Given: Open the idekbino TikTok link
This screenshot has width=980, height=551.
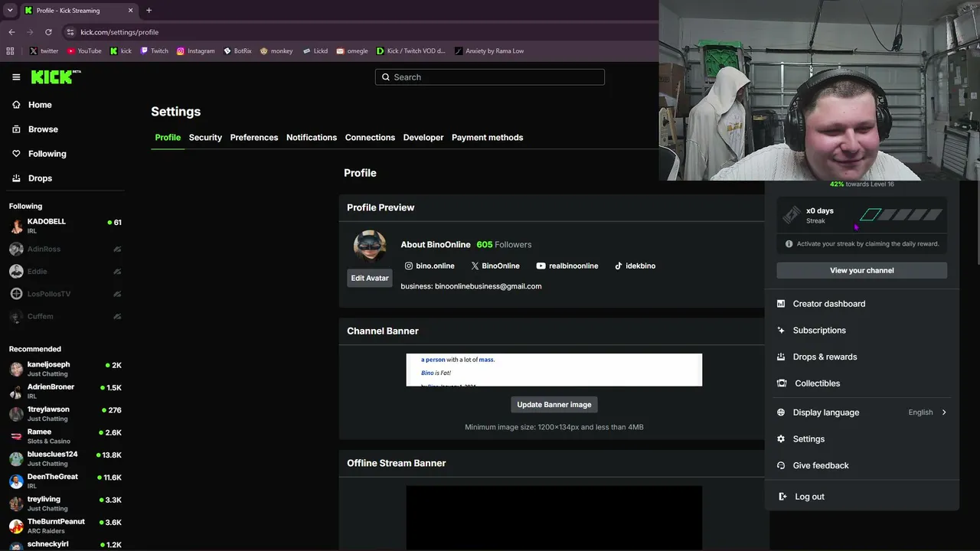Looking at the screenshot, I should (x=635, y=266).
